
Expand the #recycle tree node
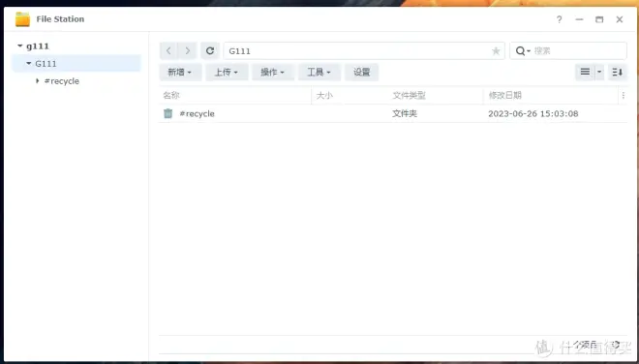(x=38, y=81)
